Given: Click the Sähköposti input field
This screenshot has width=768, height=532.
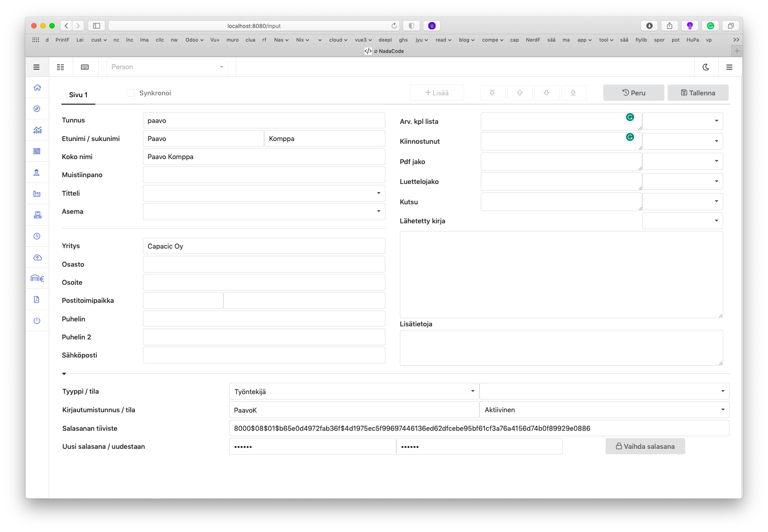Looking at the screenshot, I should coord(264,355).
